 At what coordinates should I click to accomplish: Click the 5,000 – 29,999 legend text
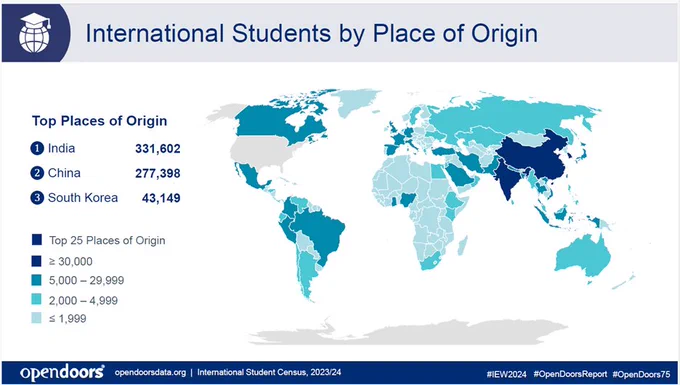coord(86,281)
